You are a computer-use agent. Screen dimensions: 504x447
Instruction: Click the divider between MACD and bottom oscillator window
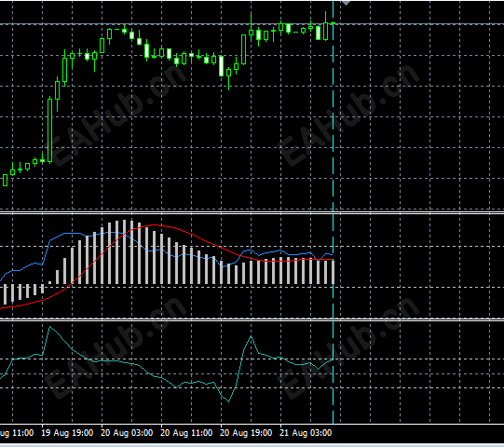click(x=252, y=319)
